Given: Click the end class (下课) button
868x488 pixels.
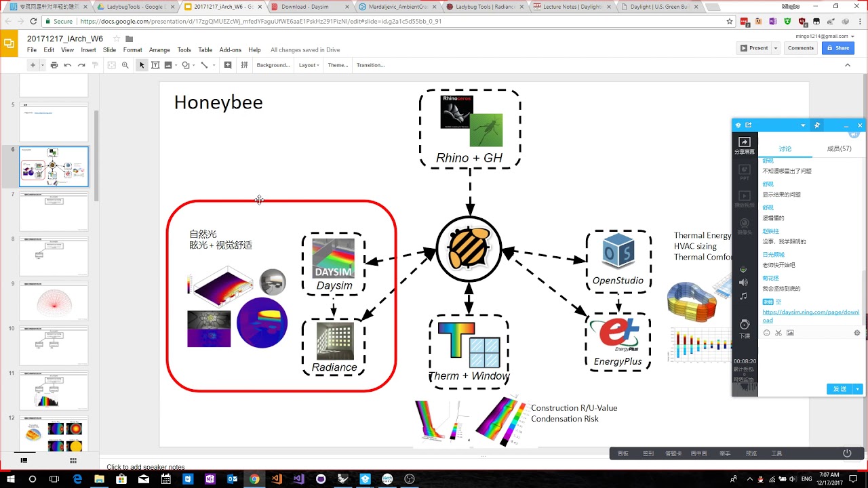Looking at the screenshot, I should pos(745,328).
